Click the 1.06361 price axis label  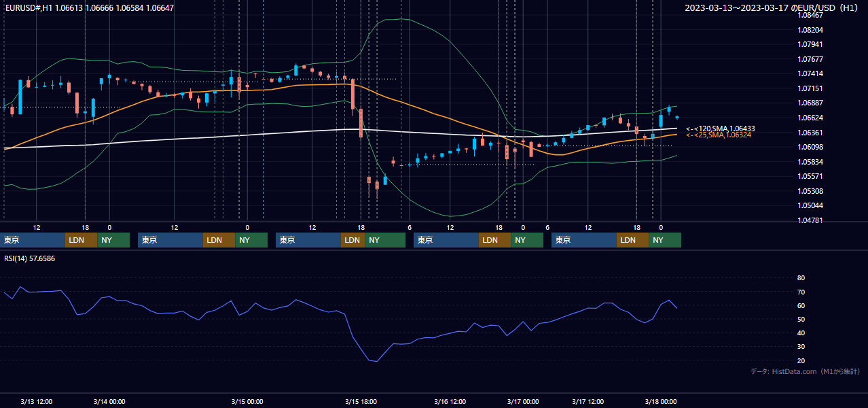point(810,133)
